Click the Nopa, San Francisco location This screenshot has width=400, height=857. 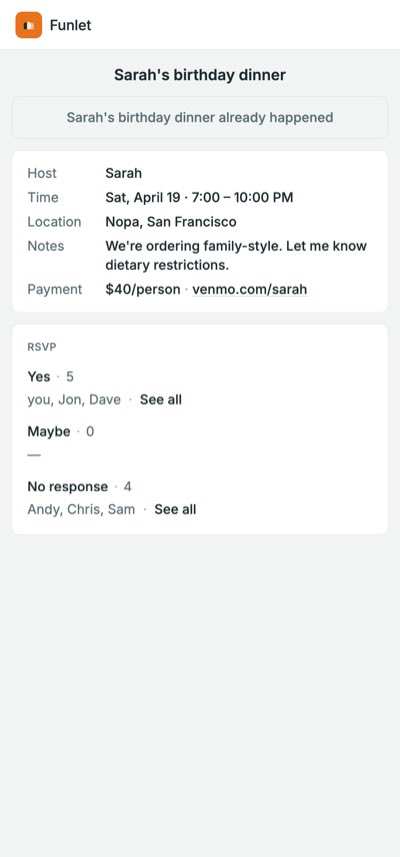[171, 221]
